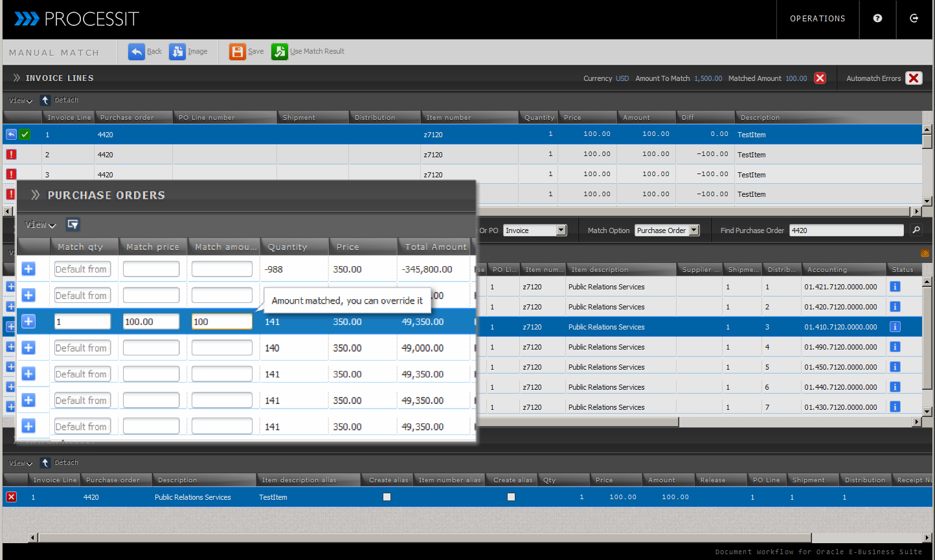This screenshot has height=560, width=935.
Task: Click the Find Purchase Order input field
Action: tap(846, 230)
